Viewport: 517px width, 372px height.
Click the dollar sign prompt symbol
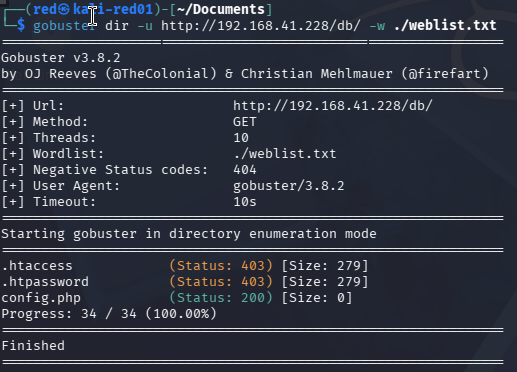[x=21, y=25]
